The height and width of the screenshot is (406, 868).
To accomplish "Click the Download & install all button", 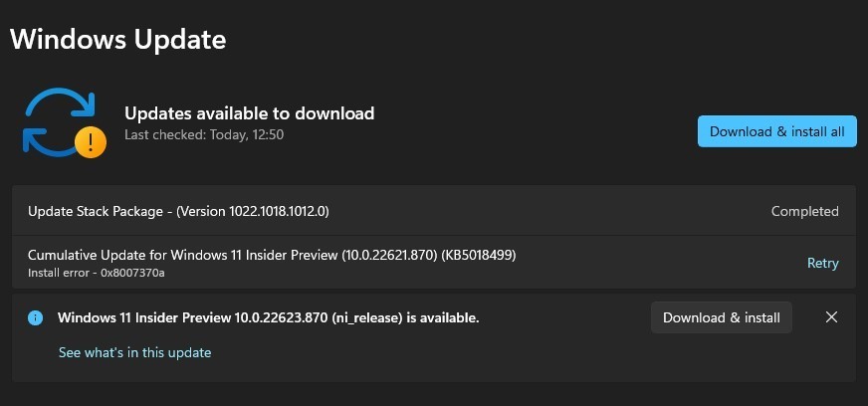I will coord(776,131).
